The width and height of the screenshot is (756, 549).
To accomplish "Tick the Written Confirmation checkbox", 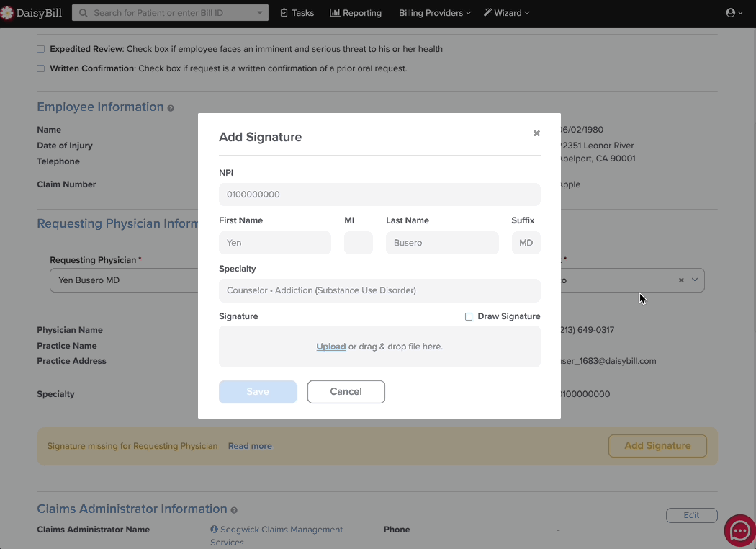I will pos(41,68).
